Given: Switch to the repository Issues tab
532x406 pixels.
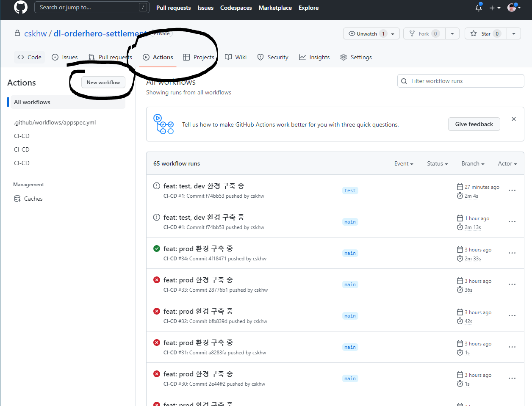Looking at the screenshot, I should (64, 57).
